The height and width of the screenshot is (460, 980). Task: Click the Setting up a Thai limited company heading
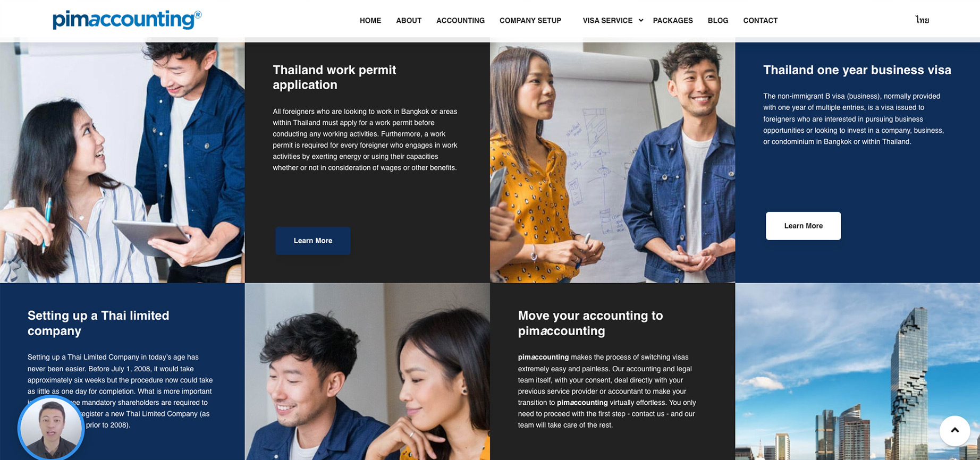(98, 323)
